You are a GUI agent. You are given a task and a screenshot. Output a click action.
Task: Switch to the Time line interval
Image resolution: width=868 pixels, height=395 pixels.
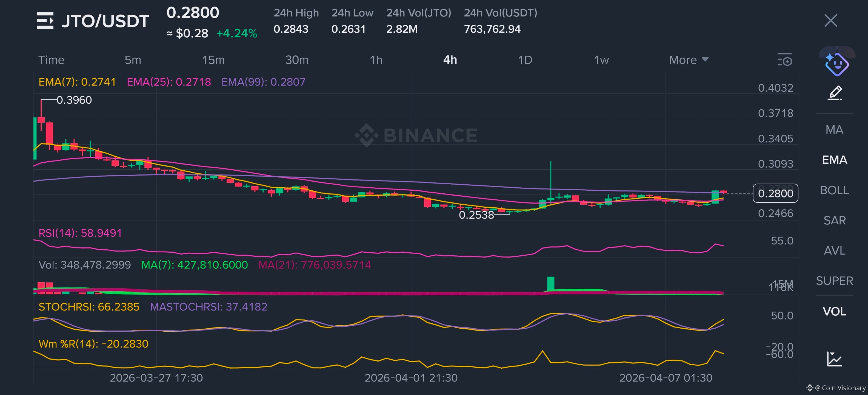pyautogui.click(x=51, y=60)
